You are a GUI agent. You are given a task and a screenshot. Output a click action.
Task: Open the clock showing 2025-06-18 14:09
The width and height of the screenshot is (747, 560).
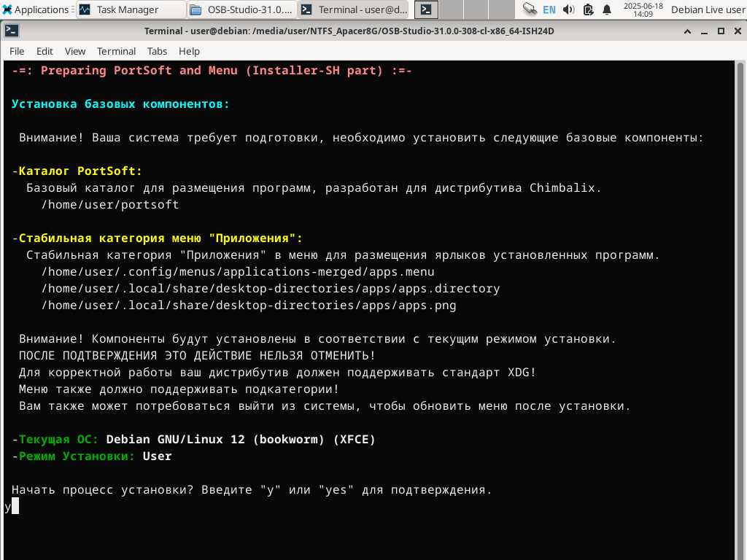[643, 9]
